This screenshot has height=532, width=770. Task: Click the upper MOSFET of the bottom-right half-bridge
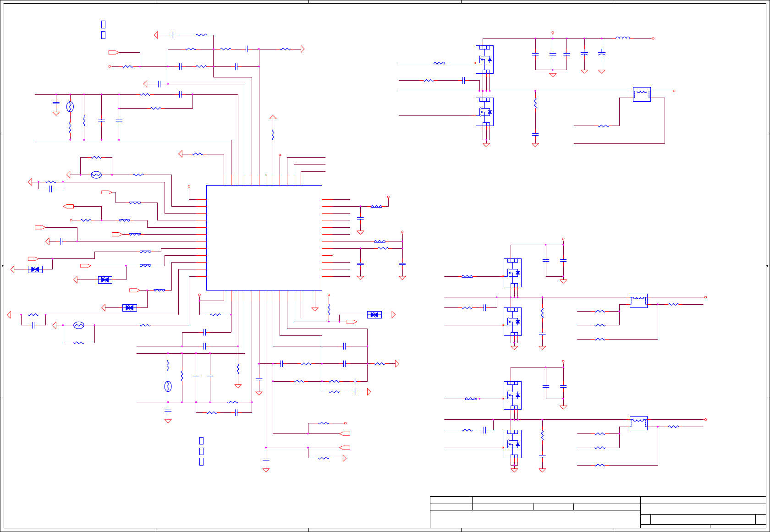(x=512, y=395)
